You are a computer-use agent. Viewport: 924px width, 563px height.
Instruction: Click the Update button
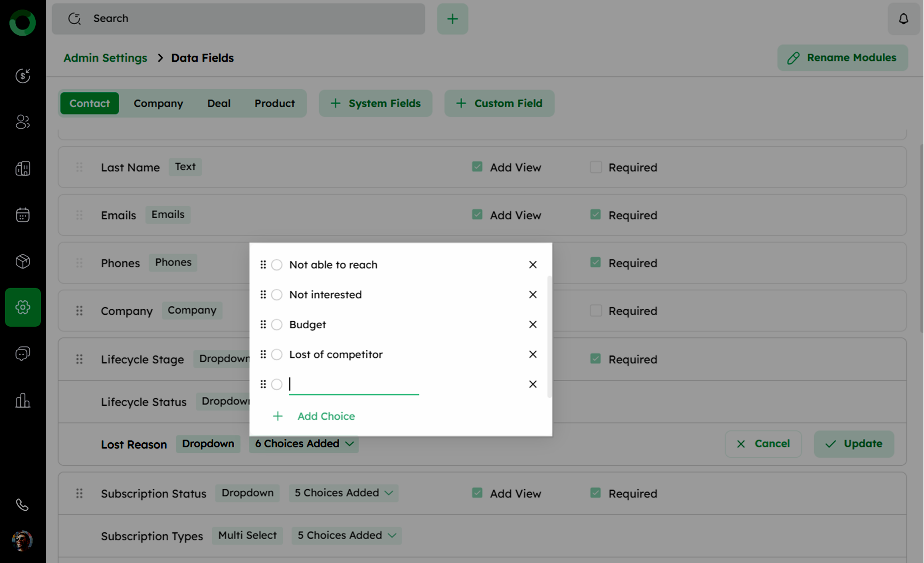click(854, 444)
